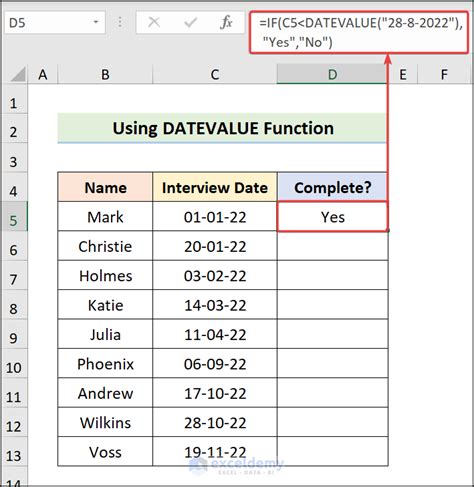Click inside the formula bar text
Image resolution: width=474 pixels, height=487 pixels.
[x=359, y=32]
